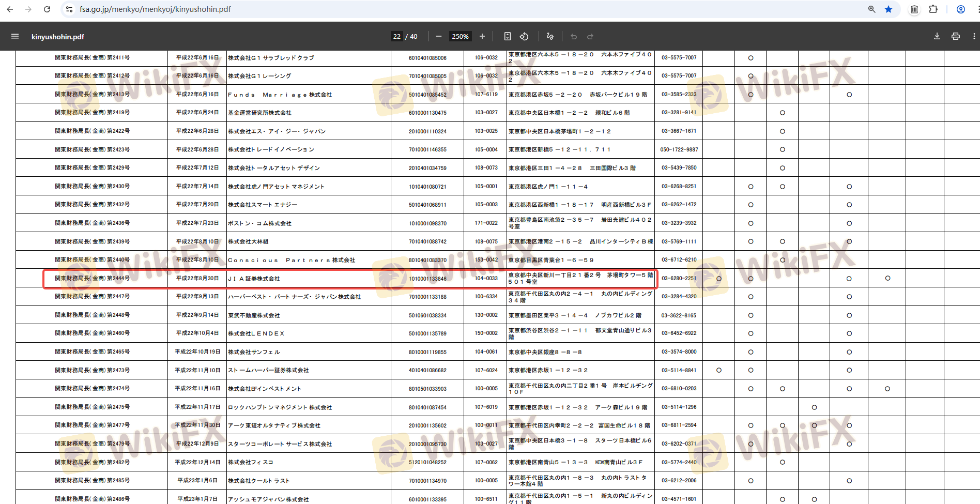Screen dimensions: 980x504
Task: Click the site information icon in address bar
Action: tap(69, 9)
